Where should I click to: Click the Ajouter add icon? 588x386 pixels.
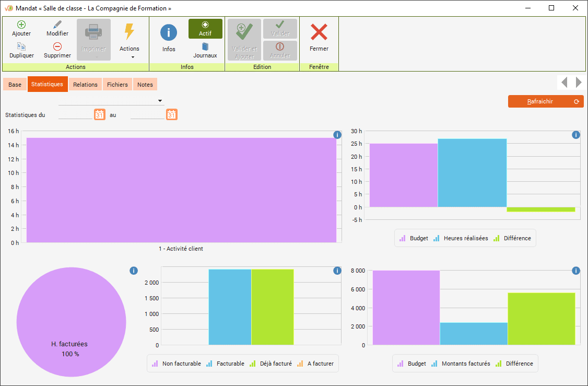point(21,25)
